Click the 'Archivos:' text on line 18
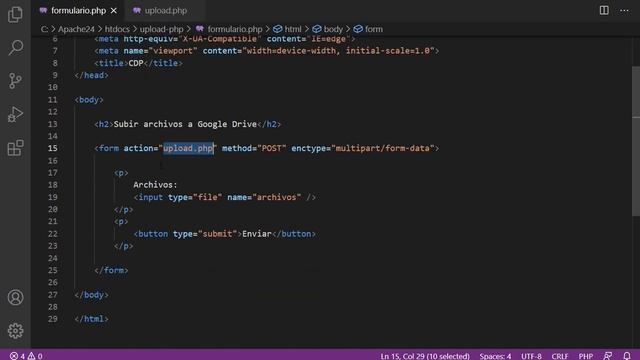The image size is (640, 360). tap(156, 185)
